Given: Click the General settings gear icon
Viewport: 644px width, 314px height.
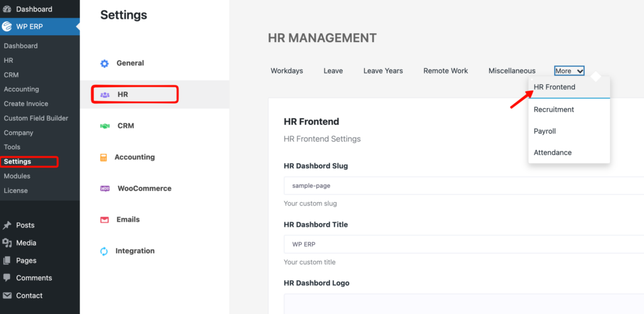Looking at the screenshot, I should pos(104,63).
